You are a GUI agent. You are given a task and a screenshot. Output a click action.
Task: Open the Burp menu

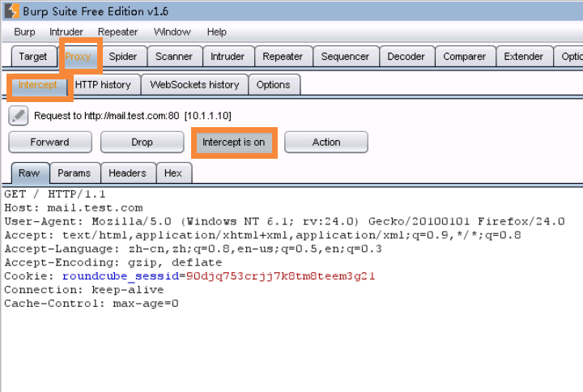[x=24, y=32]
